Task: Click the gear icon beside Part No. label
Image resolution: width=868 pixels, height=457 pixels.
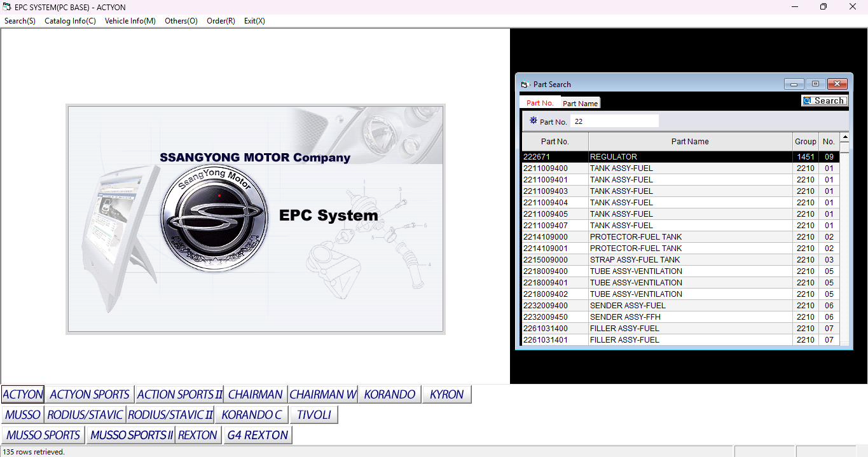Action: (533, 120)
